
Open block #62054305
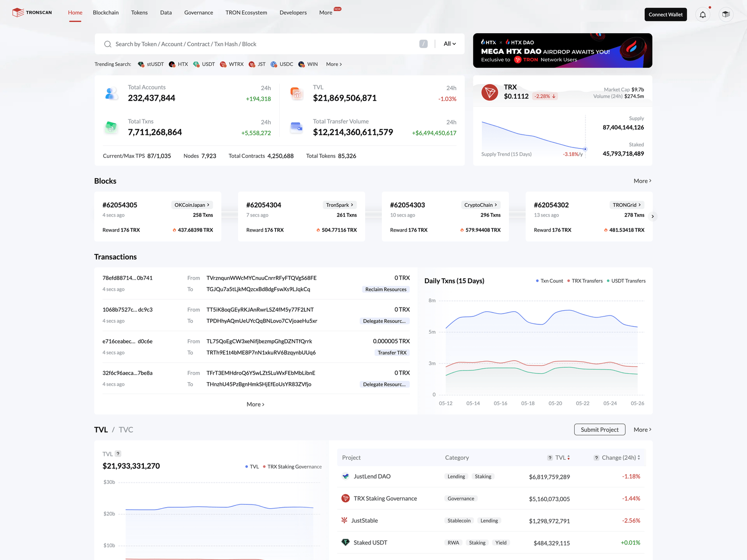[x=120, y=205]
